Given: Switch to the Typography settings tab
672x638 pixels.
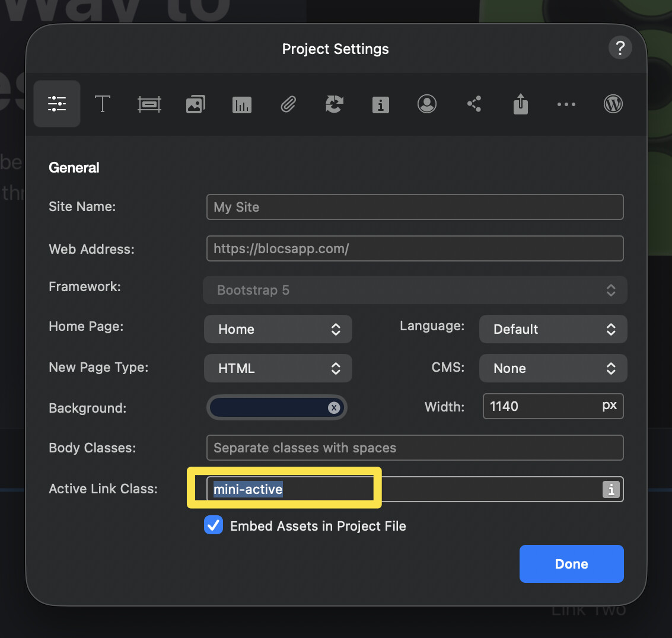Looking at the screenshot, I should tap(103, 104).
